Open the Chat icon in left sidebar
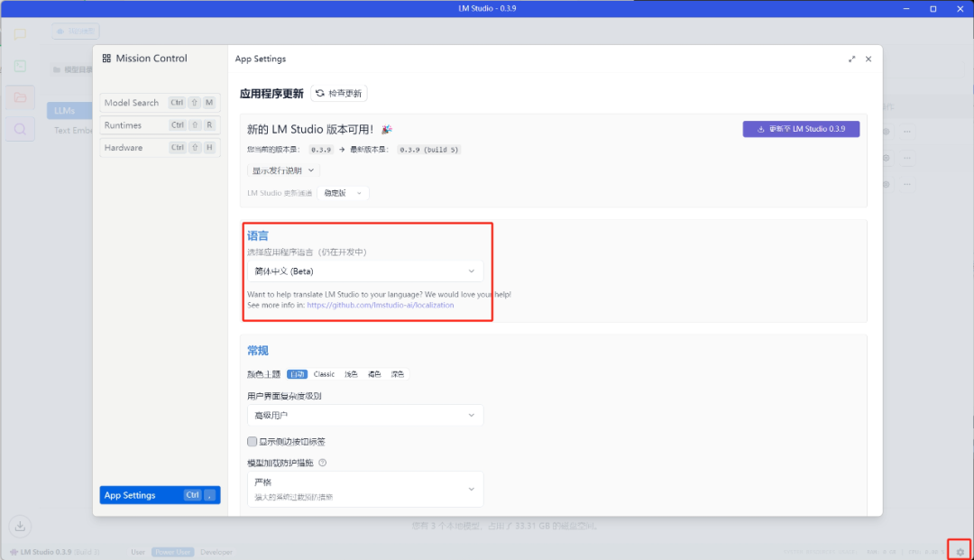 click(20, 33)
